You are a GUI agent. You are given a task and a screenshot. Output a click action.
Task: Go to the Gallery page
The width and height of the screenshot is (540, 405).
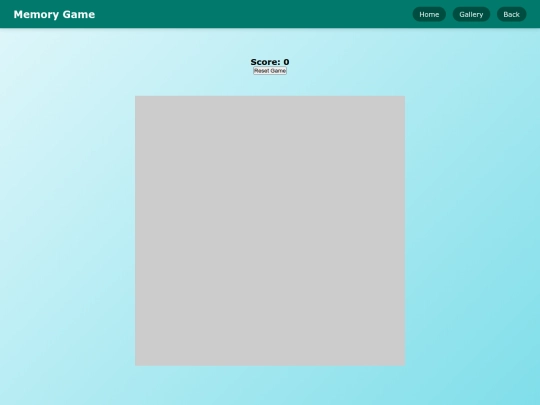click(x=471, y=14)
